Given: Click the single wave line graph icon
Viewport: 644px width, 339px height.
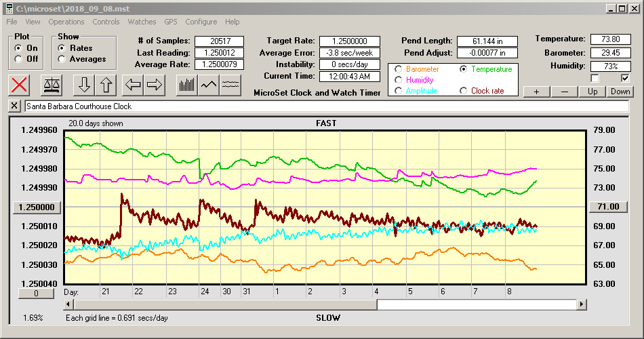Looking at the screenshot, I should [209, 85].
